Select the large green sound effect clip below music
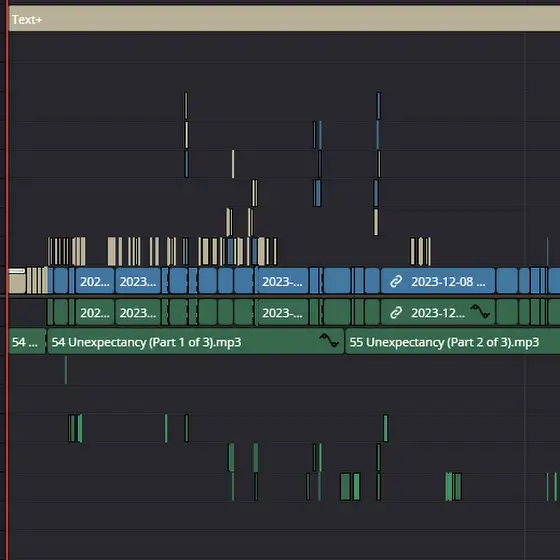 [345, 486]
